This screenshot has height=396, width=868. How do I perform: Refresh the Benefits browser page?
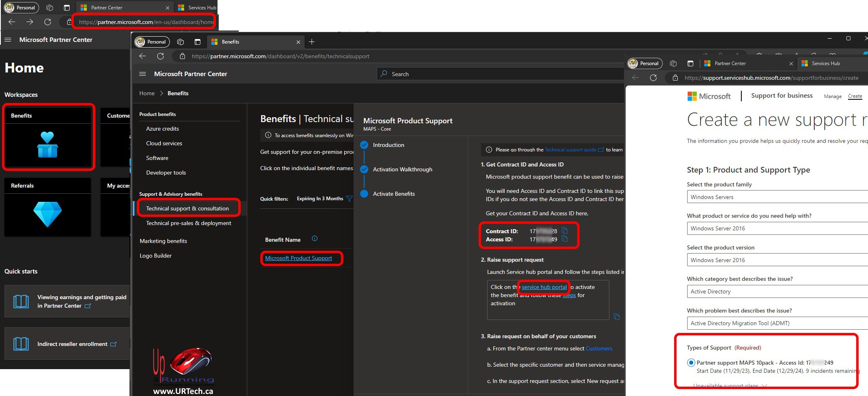pos(160,56)
